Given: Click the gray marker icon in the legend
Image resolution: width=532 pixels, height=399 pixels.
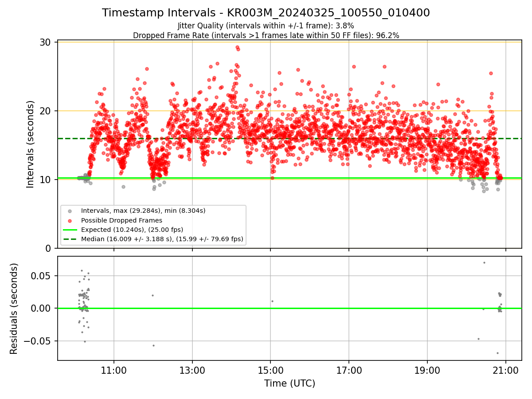Looking at the screenshot, I should (70, 211).
